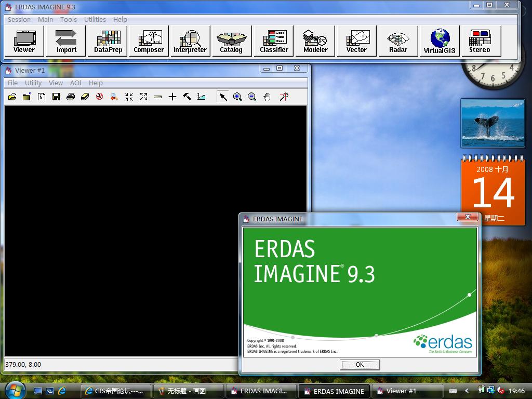
Task: Click the magnifier with arrow icon in Viewer
Action: click(x=114, y=97)
